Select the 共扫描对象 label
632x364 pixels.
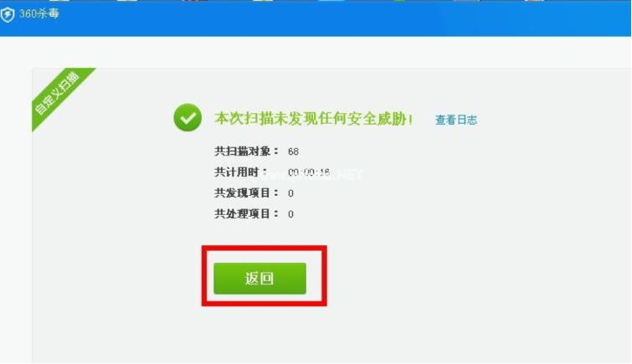(x=246, y=151)
